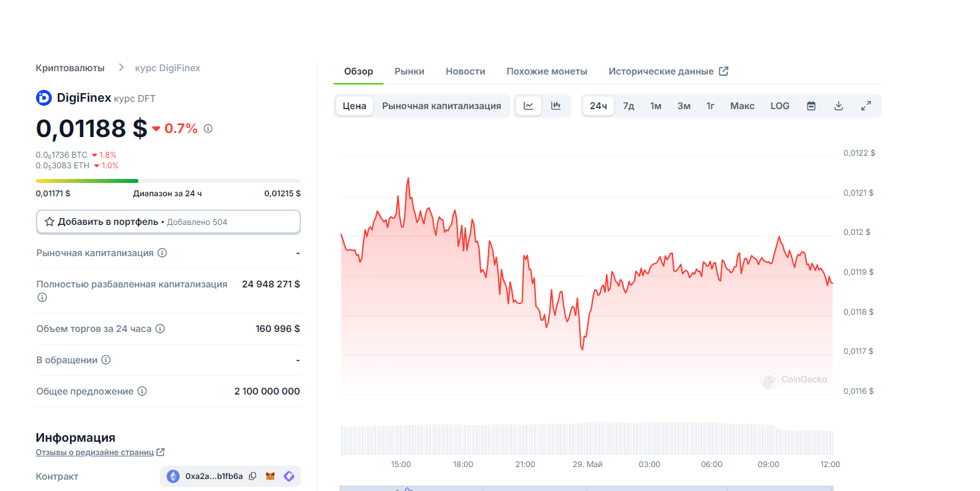980x491 pixels.
Task: Set chart range to 1г
Action: point(710,106)
